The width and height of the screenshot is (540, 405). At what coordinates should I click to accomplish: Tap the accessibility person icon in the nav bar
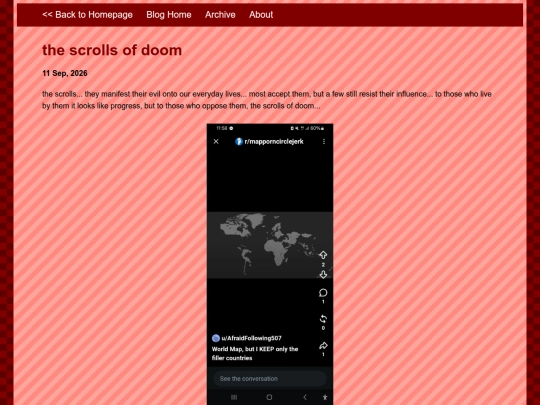[x=325, y=397]
